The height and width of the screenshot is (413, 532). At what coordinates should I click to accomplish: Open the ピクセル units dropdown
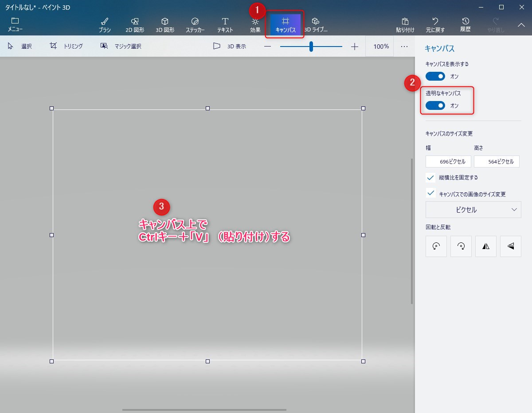tap(473, 210)
